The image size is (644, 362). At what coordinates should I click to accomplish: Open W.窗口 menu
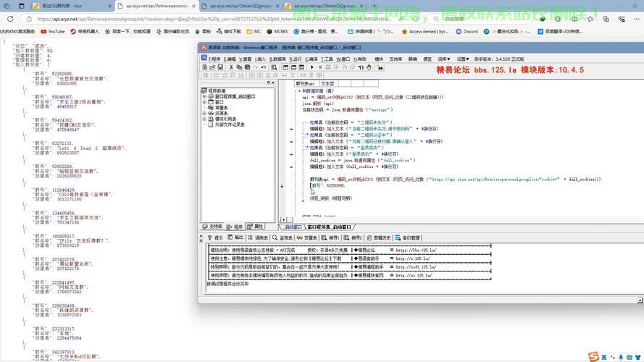point(343,59)
